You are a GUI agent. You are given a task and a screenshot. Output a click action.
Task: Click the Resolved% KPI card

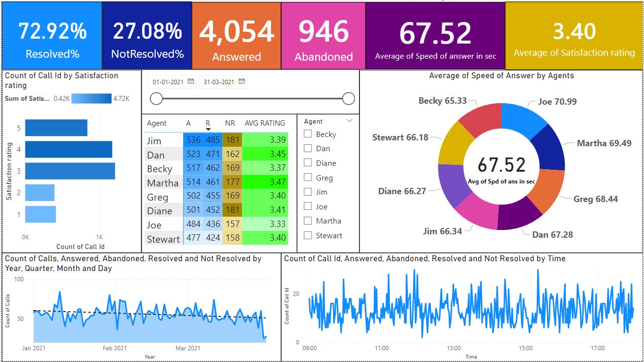(x=52, y=34)
